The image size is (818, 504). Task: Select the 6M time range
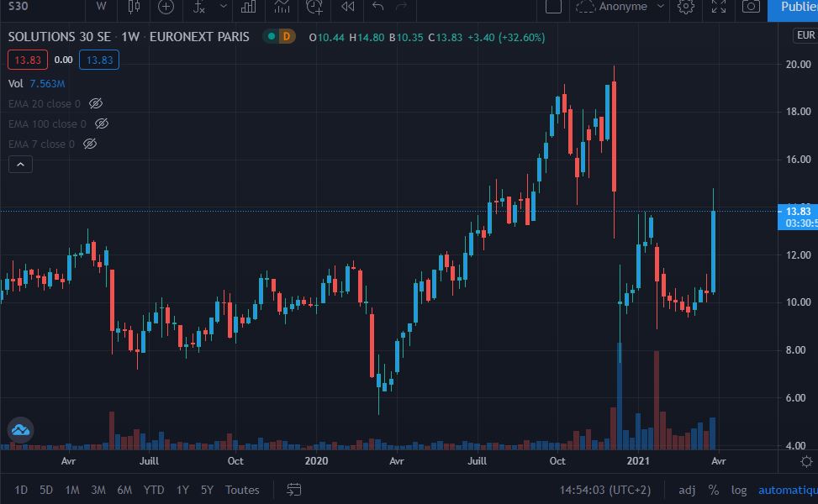(x=124, y=490)
